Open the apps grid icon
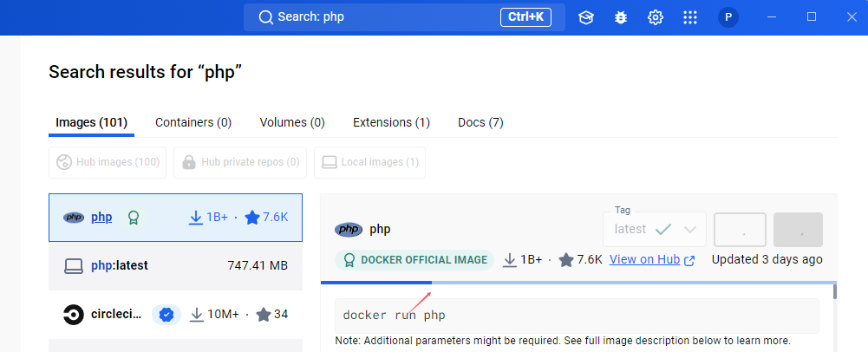This screenshot has height=352, width=868. (x=690, y=17)
